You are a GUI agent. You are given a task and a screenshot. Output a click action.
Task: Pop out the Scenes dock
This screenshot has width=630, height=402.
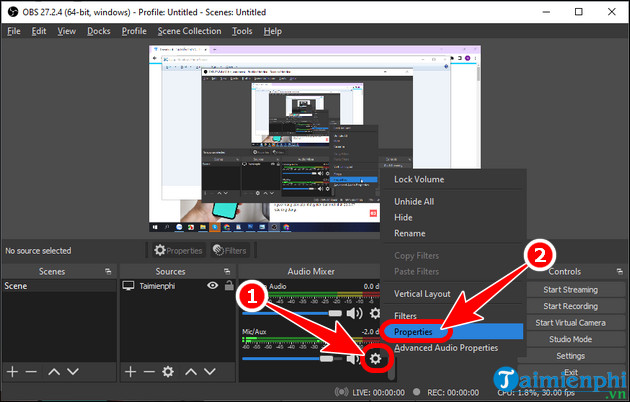[x=108, y=271]
